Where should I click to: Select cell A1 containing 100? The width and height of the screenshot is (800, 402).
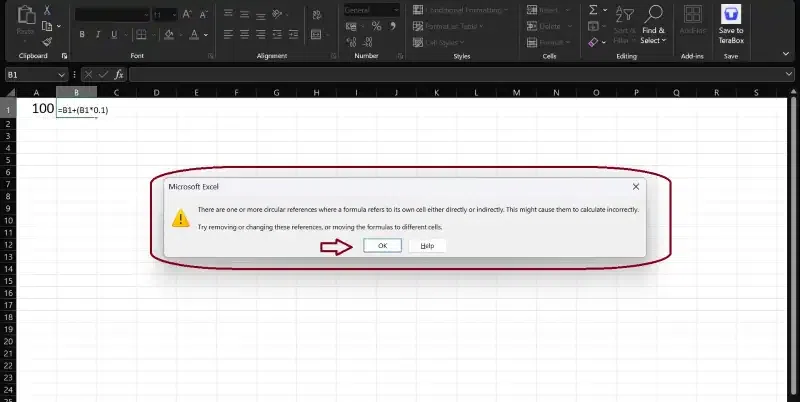pos(36,109)
